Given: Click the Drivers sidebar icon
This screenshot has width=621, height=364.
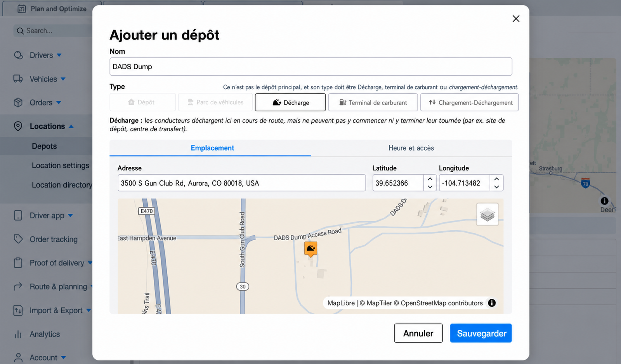Looking at the screenshot, I should point(18,55).
